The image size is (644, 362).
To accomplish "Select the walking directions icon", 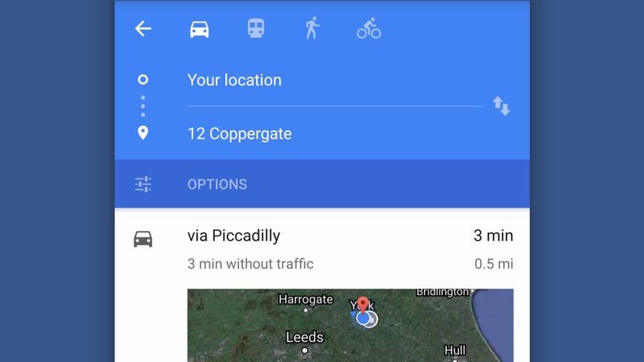I will pos(312,28).
